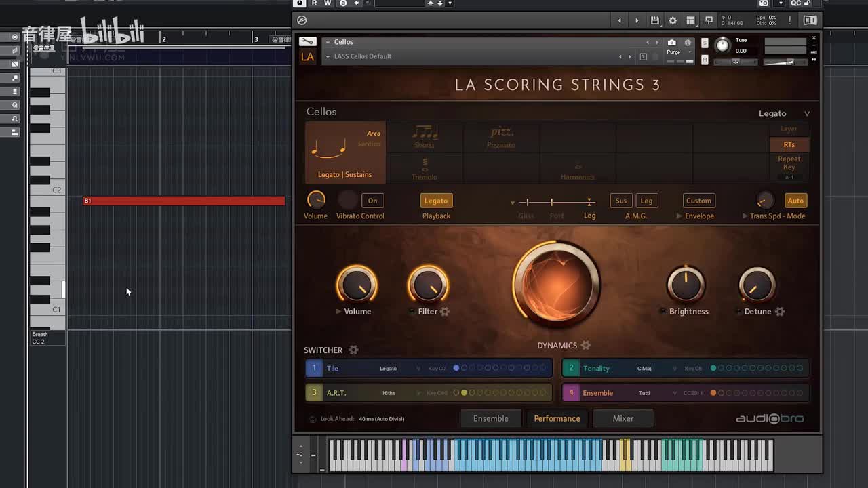This screenshot has width=868, height=488.
Task: Open Kontakt options via the gear icon
Action: pyautogui.click(x=673, y=21)
